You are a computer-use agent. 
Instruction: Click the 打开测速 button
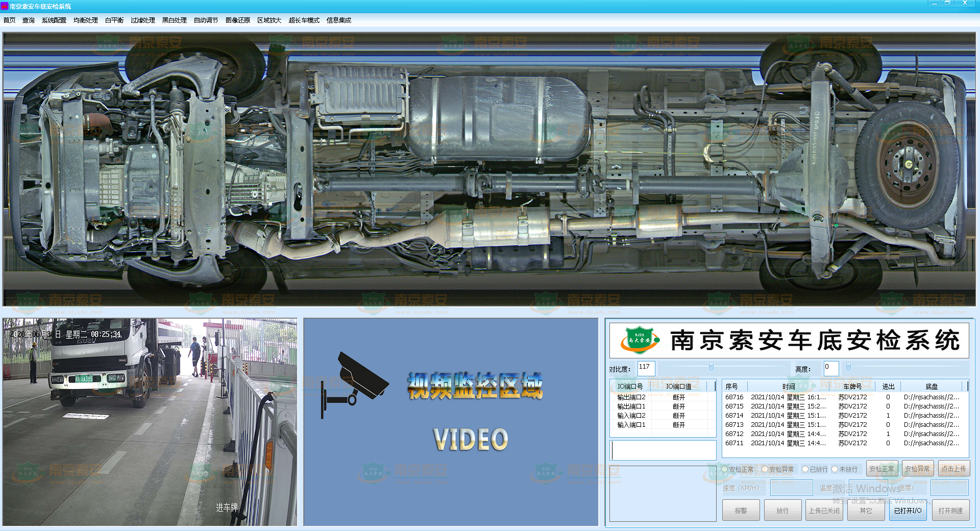[x=950, y=511]
